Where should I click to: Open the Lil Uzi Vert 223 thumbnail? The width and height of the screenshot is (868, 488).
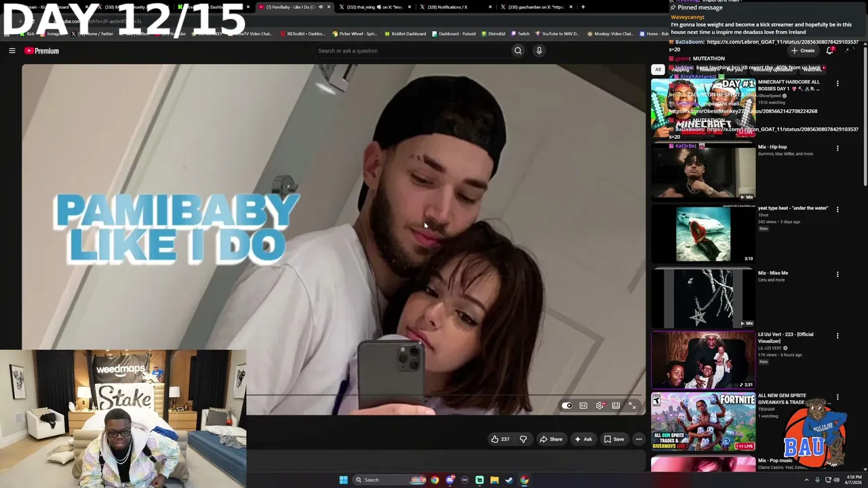tap(703, 360)
